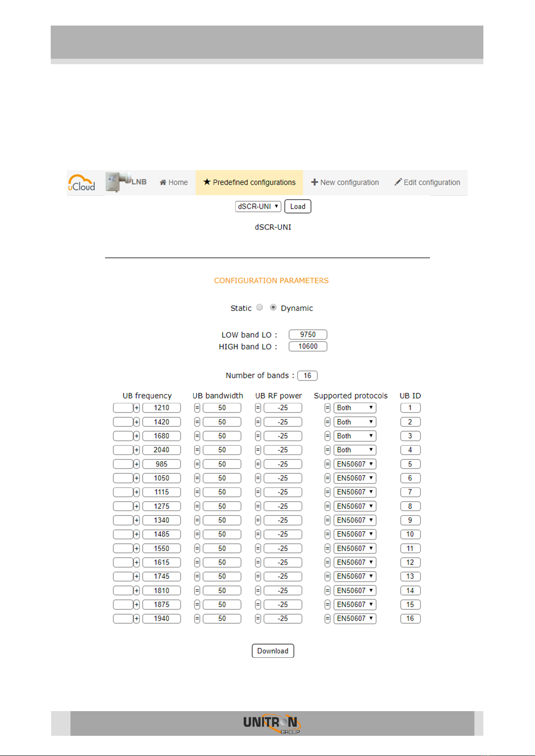This screenshot has height=756, width=535.
Task: Select the Dynamic radio button
Action: coord(273,307)
